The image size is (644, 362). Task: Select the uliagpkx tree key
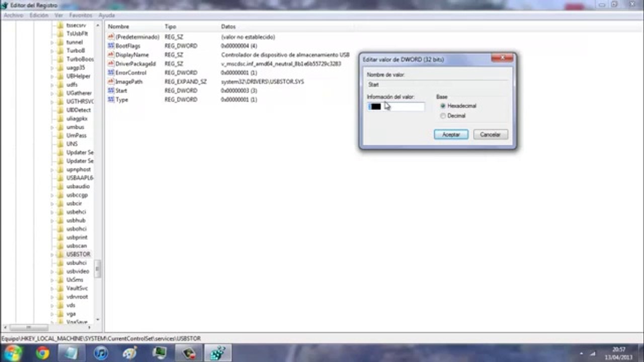pyautogui.click(x=77, y=119)
